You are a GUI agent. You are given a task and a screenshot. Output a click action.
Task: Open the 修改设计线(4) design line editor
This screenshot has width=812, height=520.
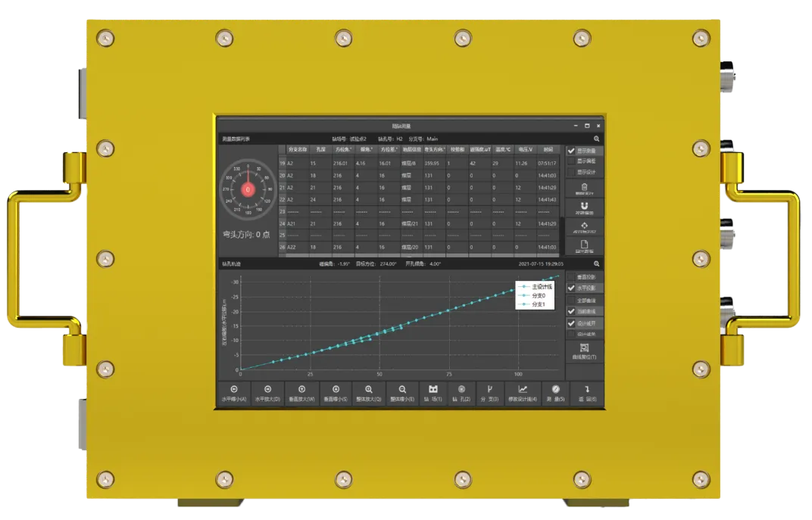click(523, 394)
